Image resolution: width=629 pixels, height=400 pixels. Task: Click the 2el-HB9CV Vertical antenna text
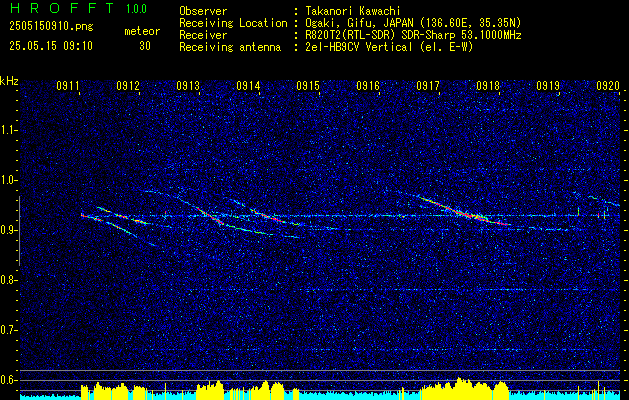pyautogui.click(x=389, y=47)
